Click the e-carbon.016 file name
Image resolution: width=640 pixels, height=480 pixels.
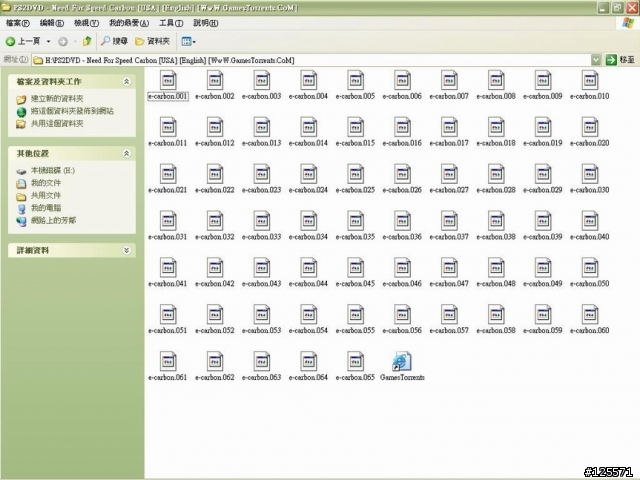tap(402, 143)
